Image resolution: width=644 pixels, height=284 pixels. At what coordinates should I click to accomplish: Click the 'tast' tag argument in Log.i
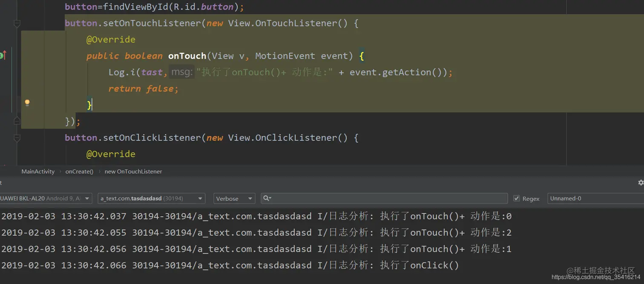pos(152,72)
